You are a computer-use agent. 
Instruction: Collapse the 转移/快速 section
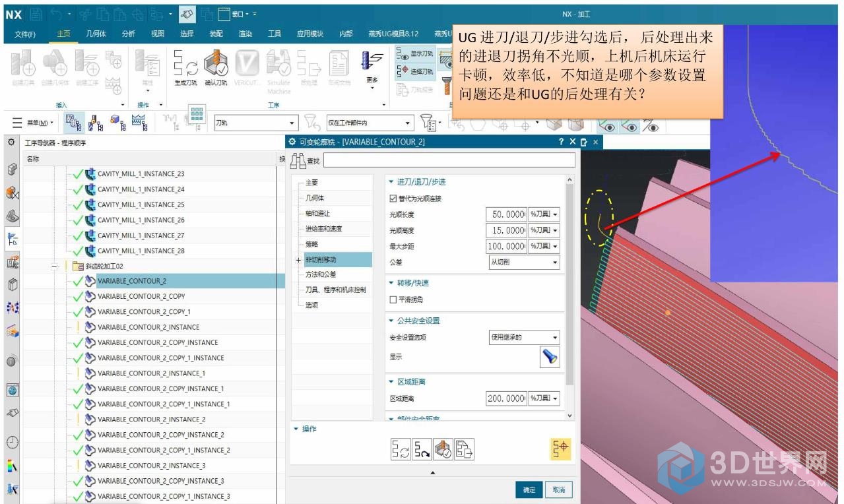click(391, 283)
